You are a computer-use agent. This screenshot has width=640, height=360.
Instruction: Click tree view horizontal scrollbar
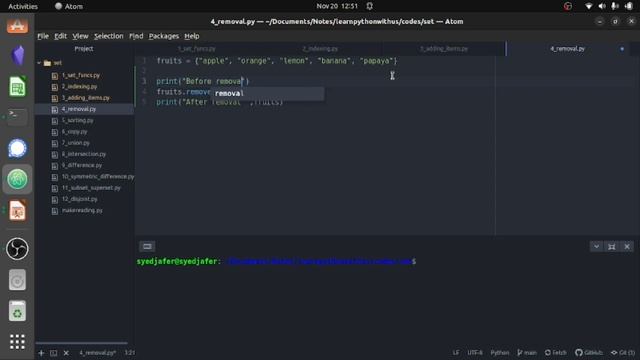82,343
